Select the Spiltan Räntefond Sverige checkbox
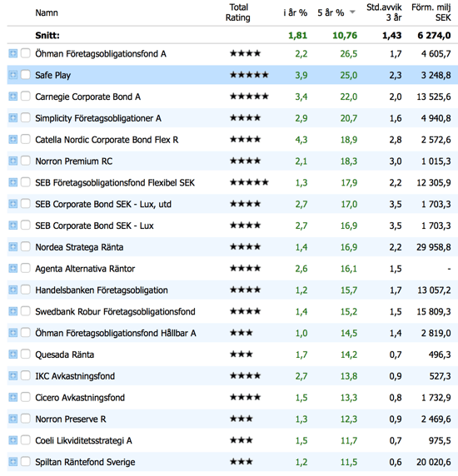 [26, 461]
